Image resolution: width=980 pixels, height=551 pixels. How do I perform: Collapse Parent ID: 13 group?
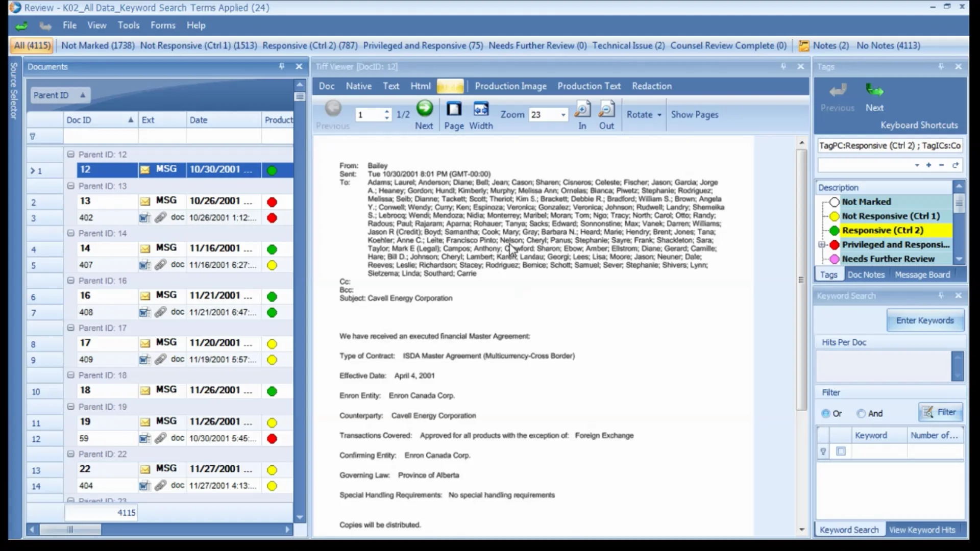pos(71,186)
